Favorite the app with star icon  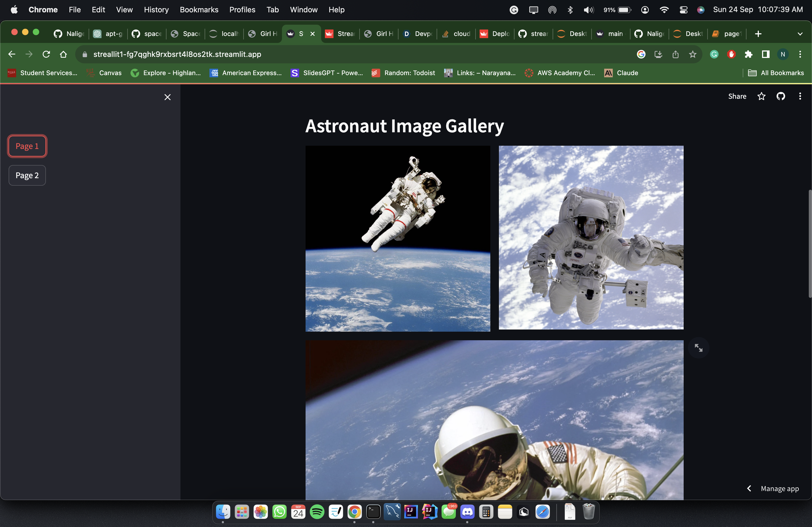pos(761,97)
